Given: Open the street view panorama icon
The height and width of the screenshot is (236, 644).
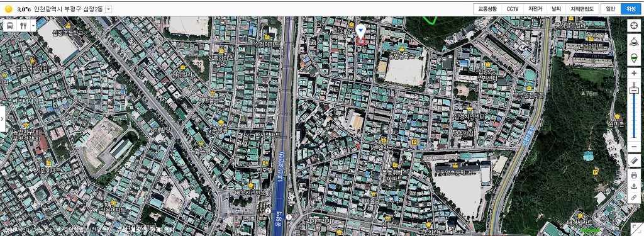Looking at the screenshot, I should 634,42.
